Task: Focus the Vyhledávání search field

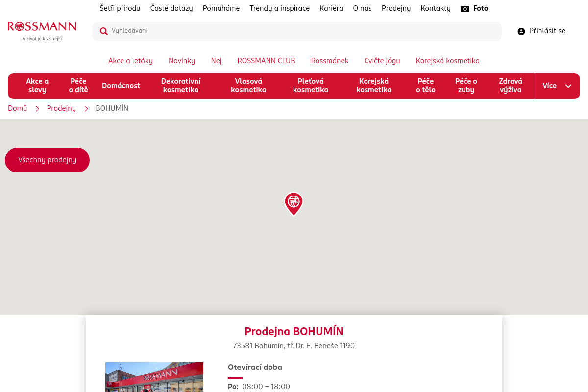Action: [297, 31]
